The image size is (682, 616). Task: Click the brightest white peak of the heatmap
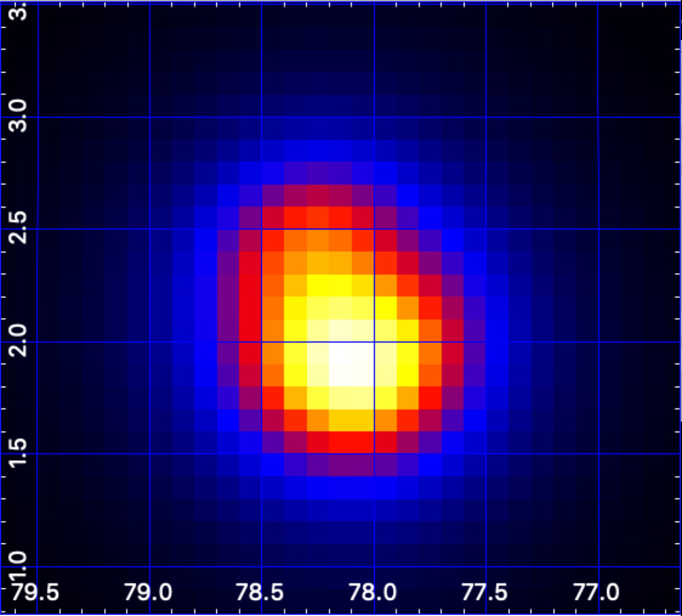(351, 364)
